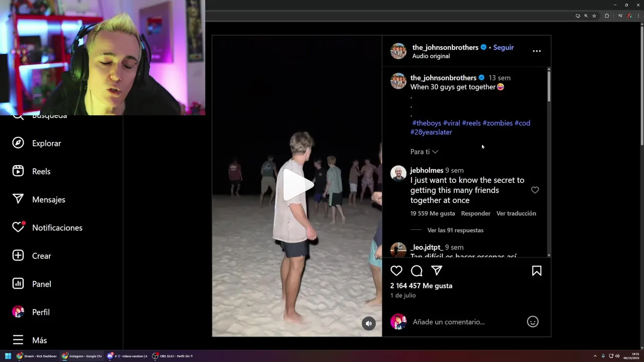Like jebholmes comment heart
Image resolution: width=644 pixels, height=362 pixels.
pyautogui.click(x=535, y=190)
